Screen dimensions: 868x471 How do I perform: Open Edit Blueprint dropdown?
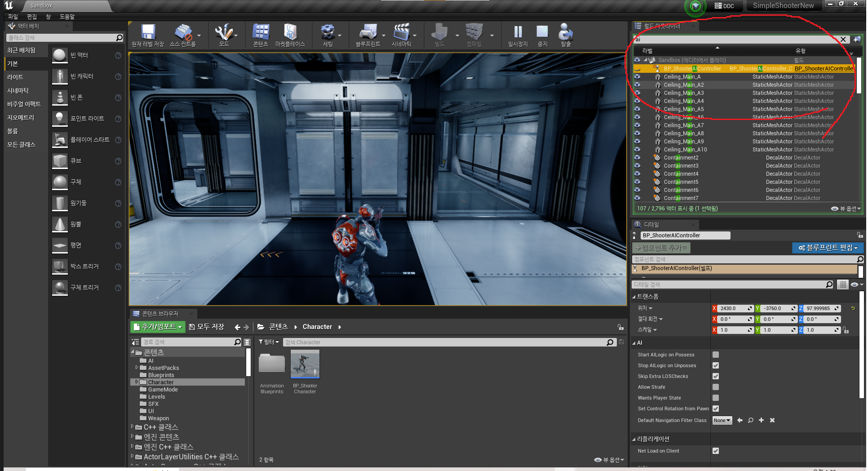coord(828,248)
